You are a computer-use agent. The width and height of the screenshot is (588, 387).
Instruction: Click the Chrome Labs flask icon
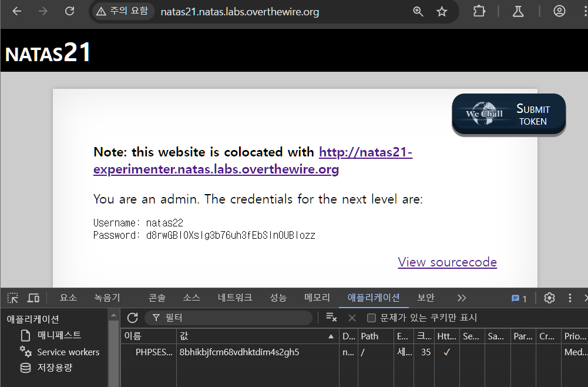point(518,11)
